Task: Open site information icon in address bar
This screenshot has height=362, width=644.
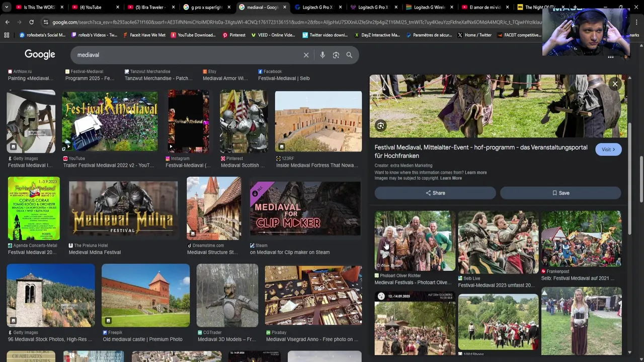Action: (x=46, y=22)
